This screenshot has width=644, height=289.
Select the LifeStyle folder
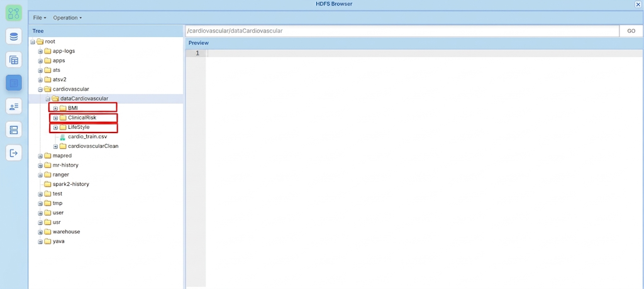pos(79,127)
